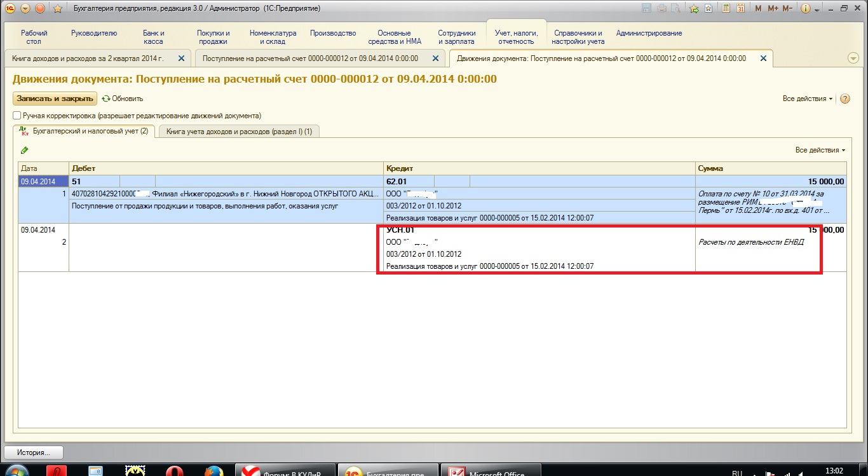Click the Записать и закрыть button
Screen dimensions: 868x476
tap(55, 99)
